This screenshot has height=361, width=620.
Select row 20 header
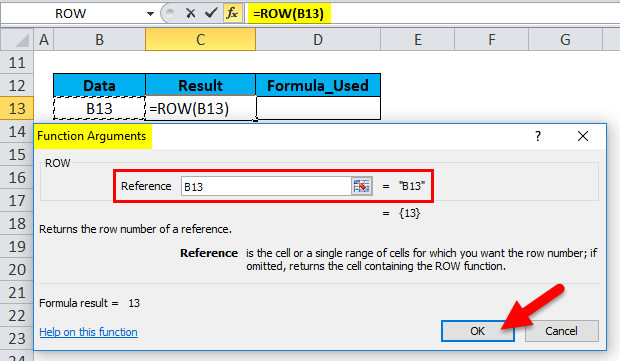17,269
